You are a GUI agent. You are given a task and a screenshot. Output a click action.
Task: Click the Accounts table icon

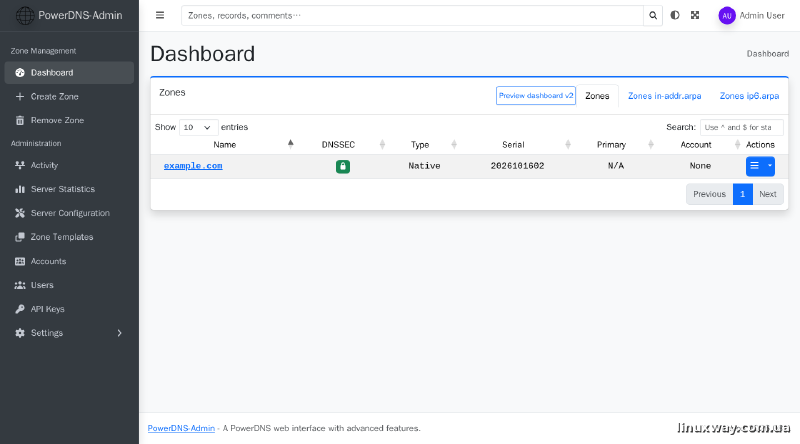(x=20, y=261)
